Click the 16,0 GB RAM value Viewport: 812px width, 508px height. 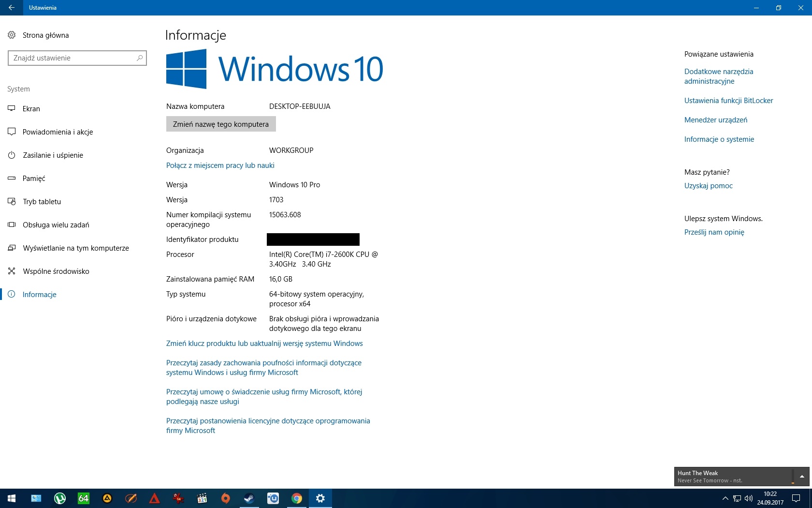pyautogui.click(x=281, y=279)
